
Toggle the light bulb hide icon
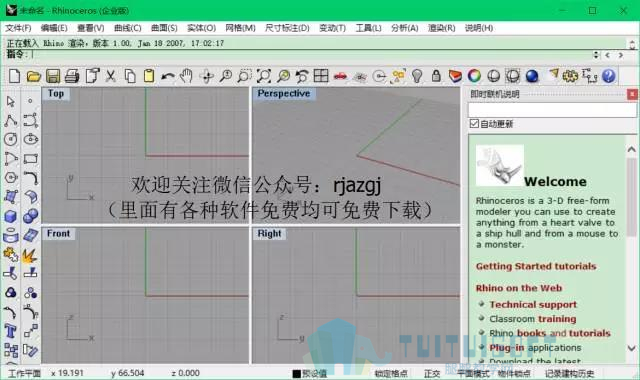point(417,76)
